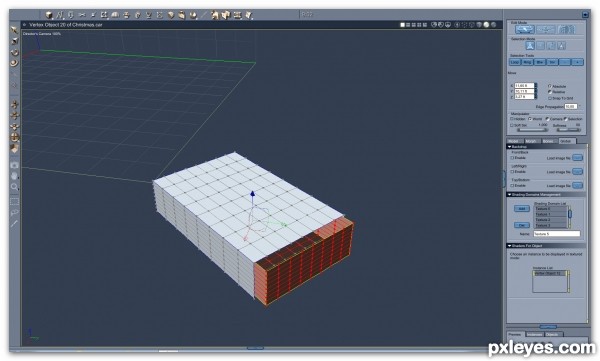Click the cube primitive icon in top toolbar
Screen dimensions: 600x361
pyautogui.click(x=49, y=15)
